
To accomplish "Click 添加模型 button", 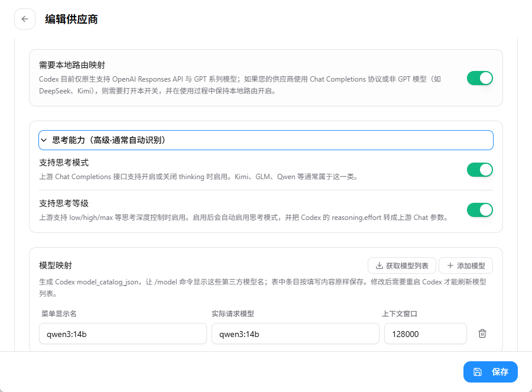I will [466, 265].
